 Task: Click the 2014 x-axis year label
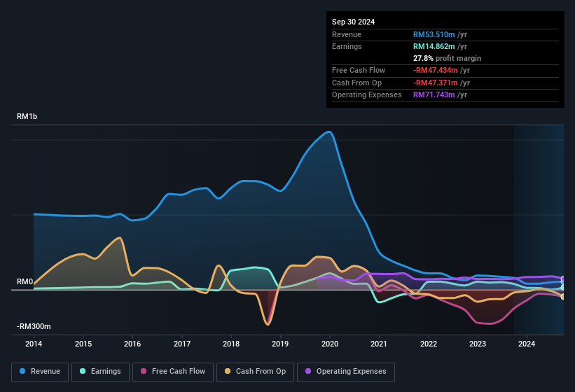click(34, 344)
